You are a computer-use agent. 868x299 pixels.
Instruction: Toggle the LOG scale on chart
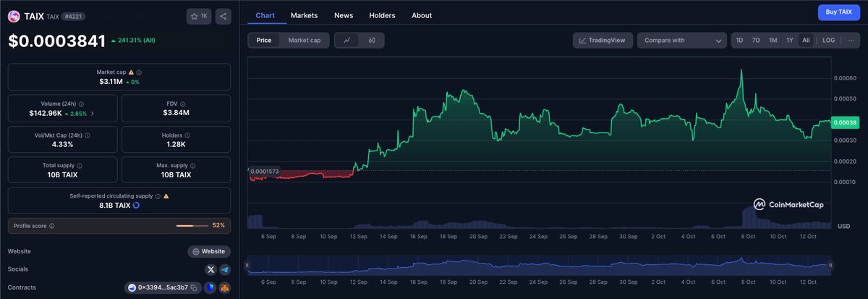[x=828, y=41]
